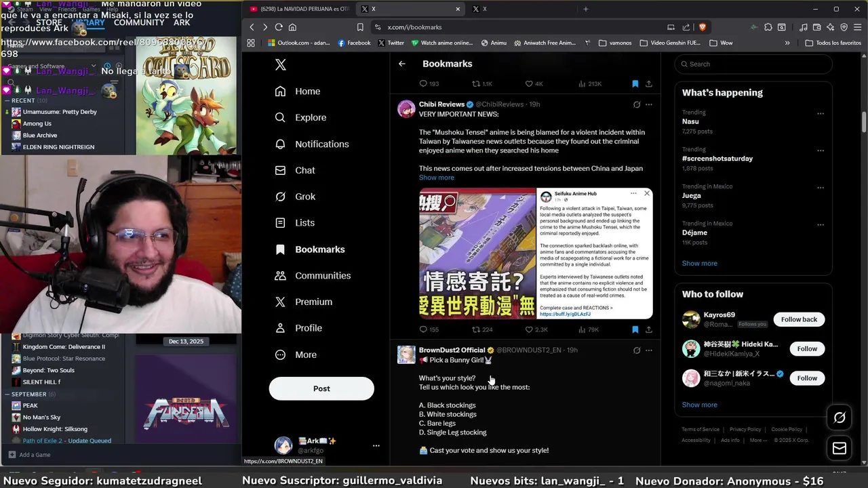The height and width of the screenshot is (488, 868).
Task: Expand the Chibi Reviews post with Show more
Action: point(437,178)
